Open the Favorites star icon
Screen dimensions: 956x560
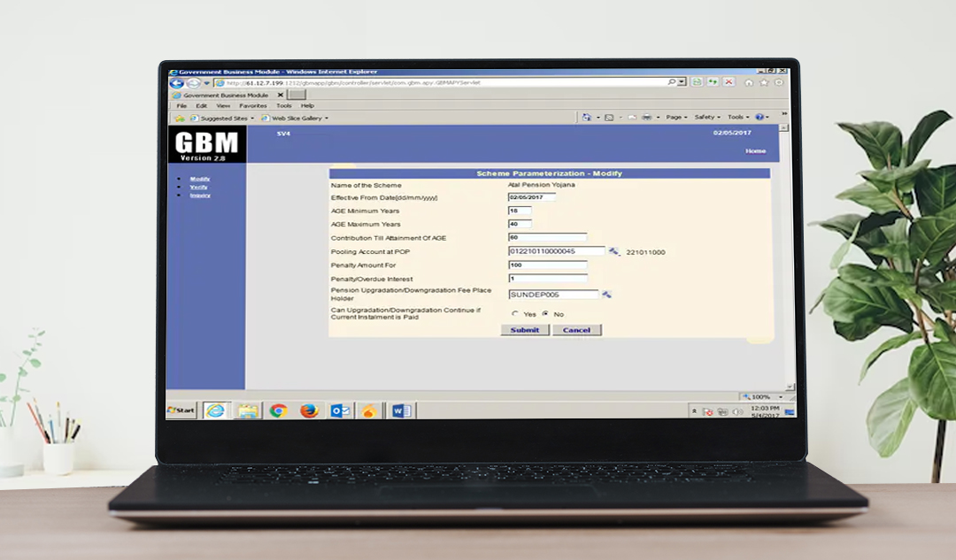[x=763, y=81]
